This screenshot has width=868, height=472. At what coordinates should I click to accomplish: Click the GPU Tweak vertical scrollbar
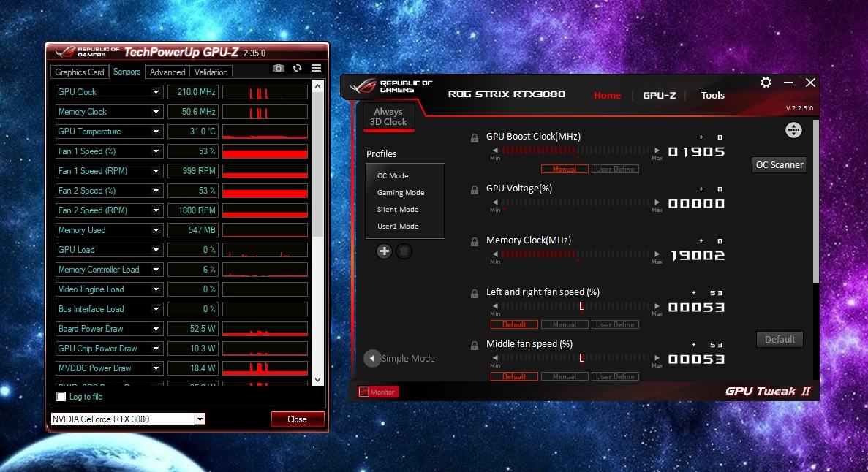click(815, 202)
